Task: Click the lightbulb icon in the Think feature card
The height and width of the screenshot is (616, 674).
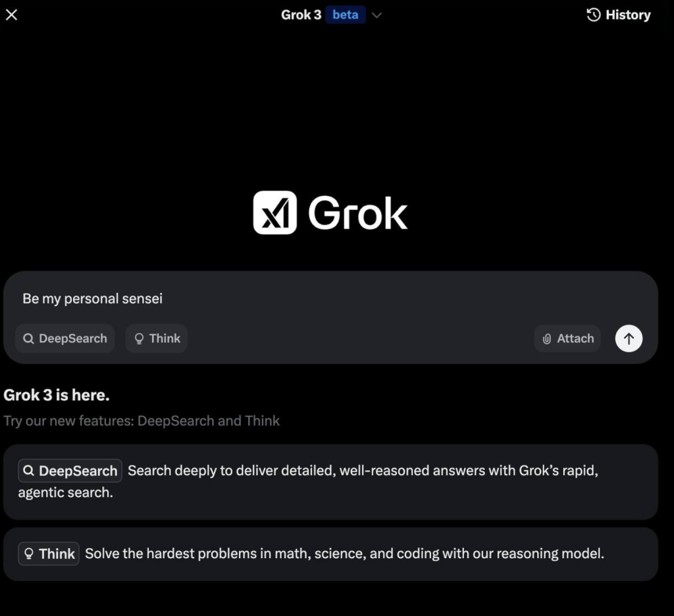Action: (28, 554)
